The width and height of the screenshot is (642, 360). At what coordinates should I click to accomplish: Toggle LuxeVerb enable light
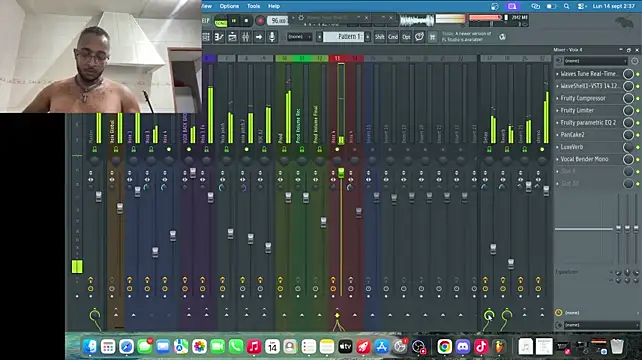pyautogui.click(x=637, y=147)
